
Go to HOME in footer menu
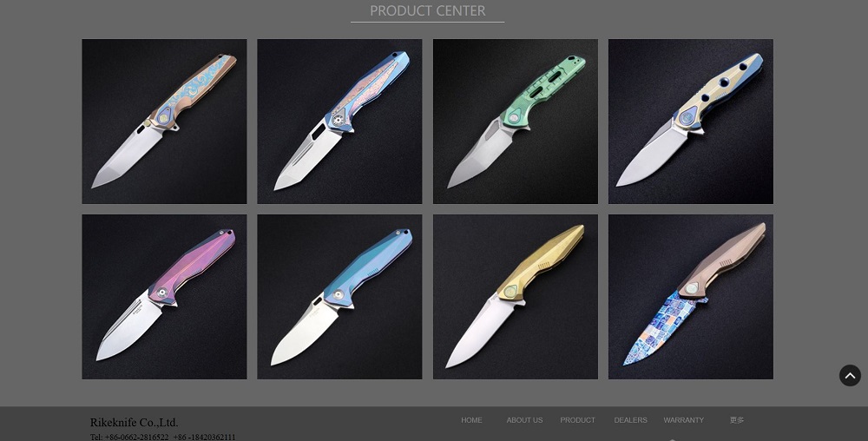click(x=471, y=420)
